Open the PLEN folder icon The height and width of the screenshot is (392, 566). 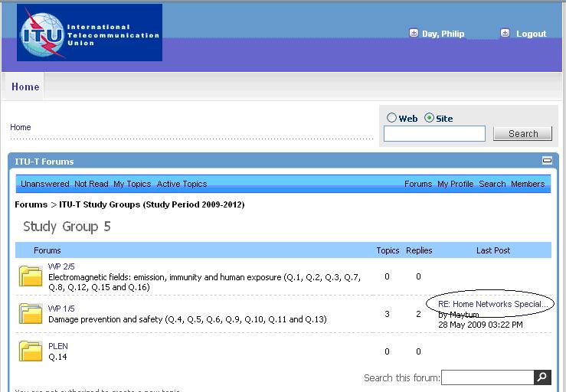click(31, 351)
